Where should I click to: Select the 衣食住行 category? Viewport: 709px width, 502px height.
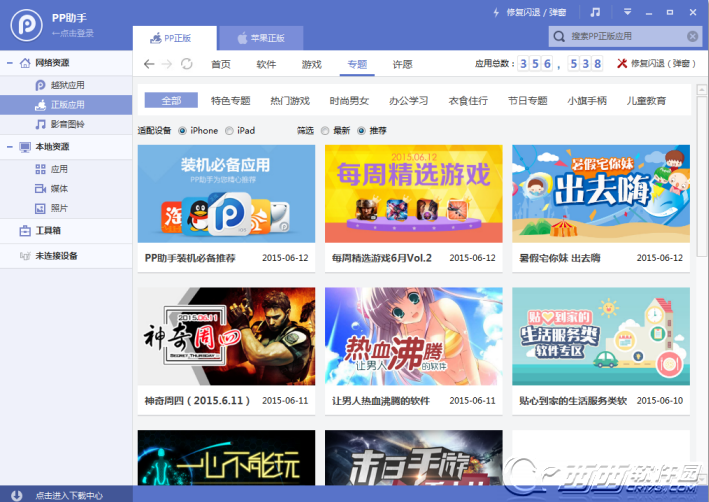click(x=468, y=100)
